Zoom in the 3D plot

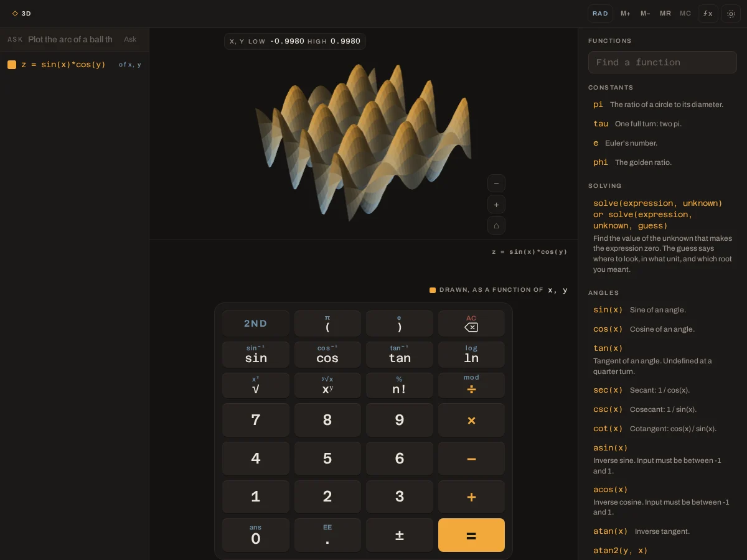click(496, 205)
